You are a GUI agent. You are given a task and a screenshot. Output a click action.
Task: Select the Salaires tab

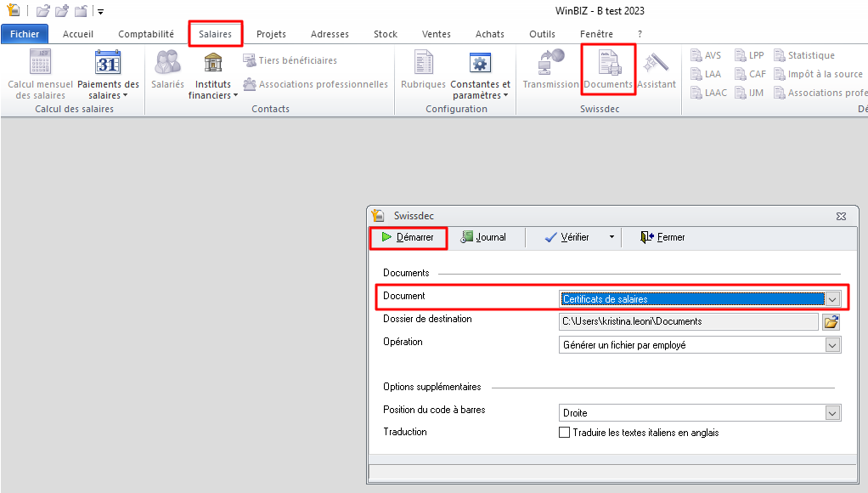click(x=216, y=34)
